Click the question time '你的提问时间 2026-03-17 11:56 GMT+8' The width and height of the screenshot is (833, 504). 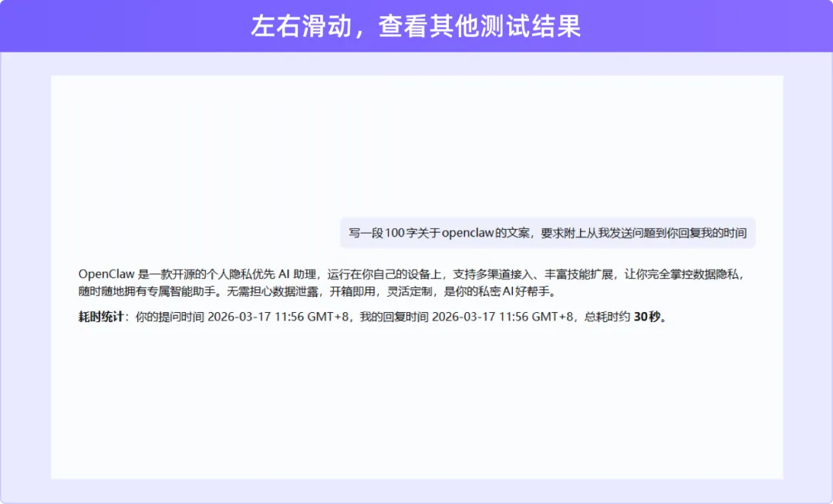tap(241, 317)
